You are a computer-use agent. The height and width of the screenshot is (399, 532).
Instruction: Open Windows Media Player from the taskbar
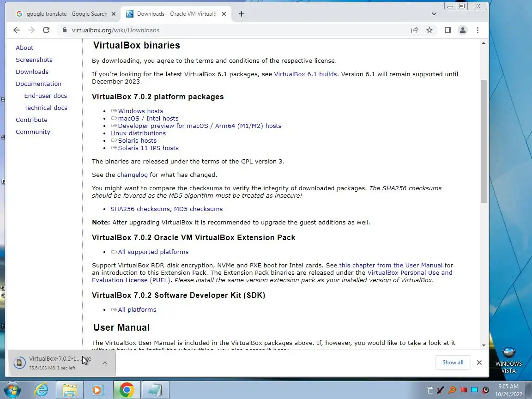97,390
